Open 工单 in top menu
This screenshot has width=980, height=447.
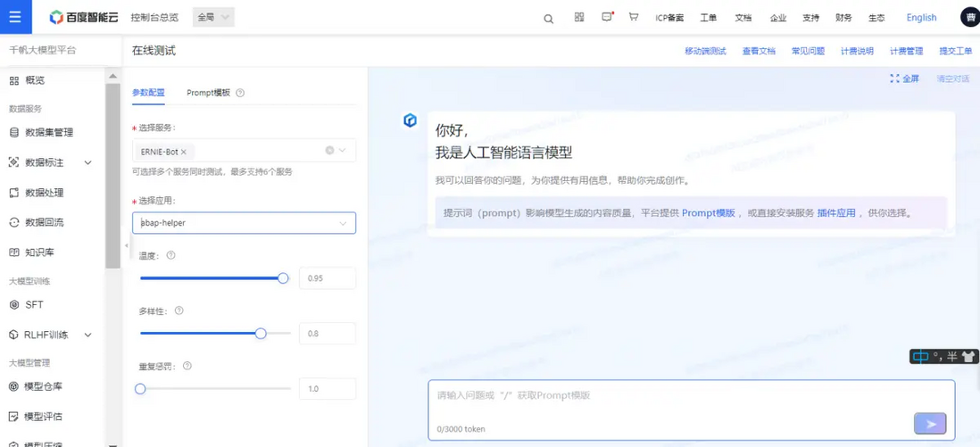click(x=708, y=18)
